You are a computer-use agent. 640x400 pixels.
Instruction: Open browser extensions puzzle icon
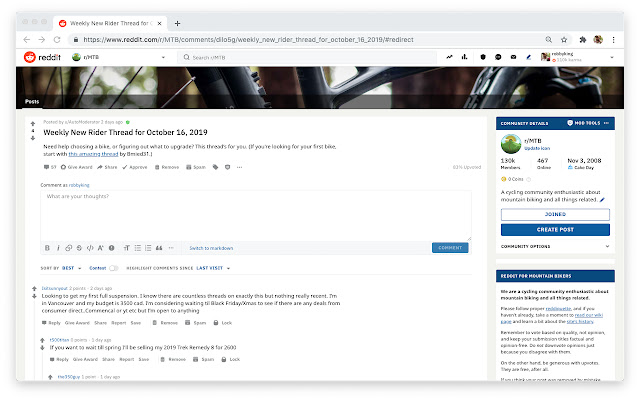pyautogui.click(x=582, y=40)
